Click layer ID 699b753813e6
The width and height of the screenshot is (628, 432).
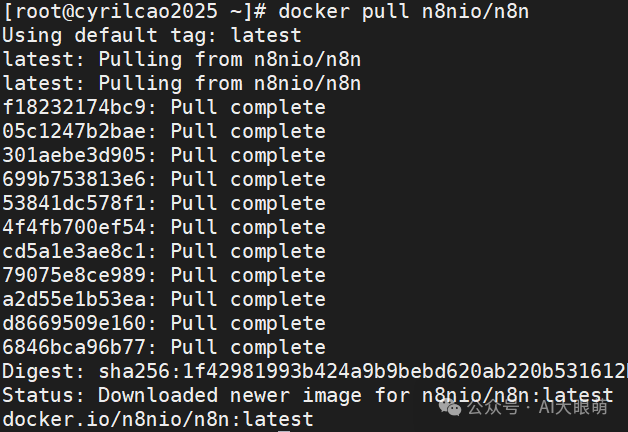(x=79, y=180)
